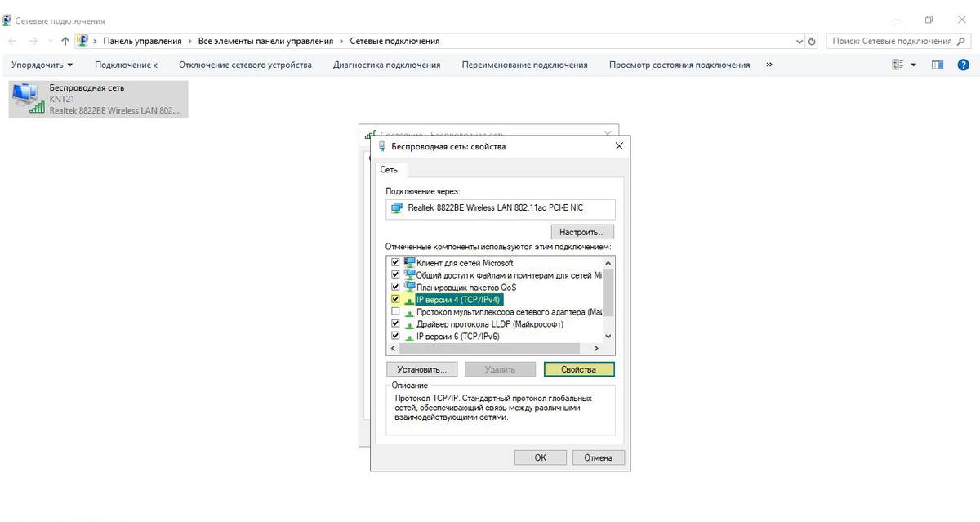Click the IP версии 6 protocol icon
Image resolution: width=980 pixels, height=522 pixels.
click(x=410, y=336)
